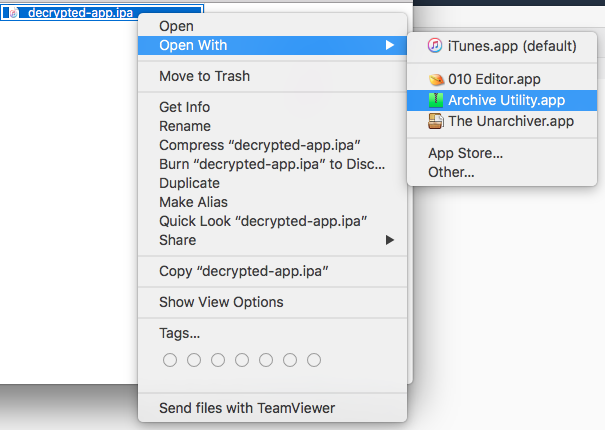
Task: Expand the Open With submenu arrow
Action: [390, 45]
